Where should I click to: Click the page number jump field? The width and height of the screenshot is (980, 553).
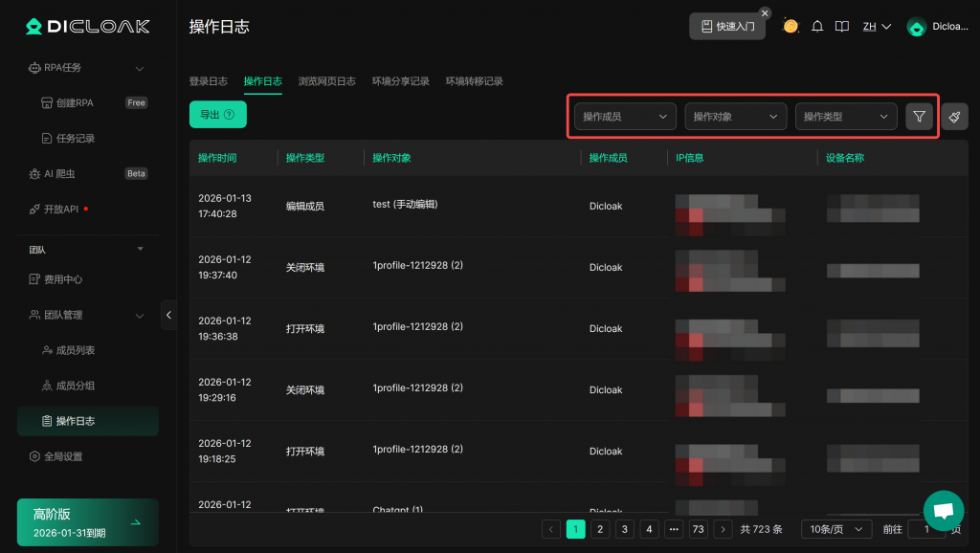(924, 529)
